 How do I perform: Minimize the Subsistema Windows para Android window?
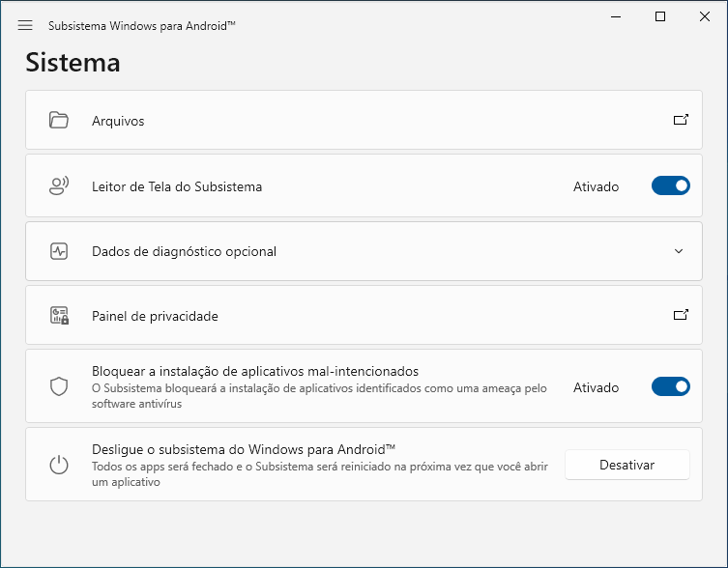(x=617, y=16)
